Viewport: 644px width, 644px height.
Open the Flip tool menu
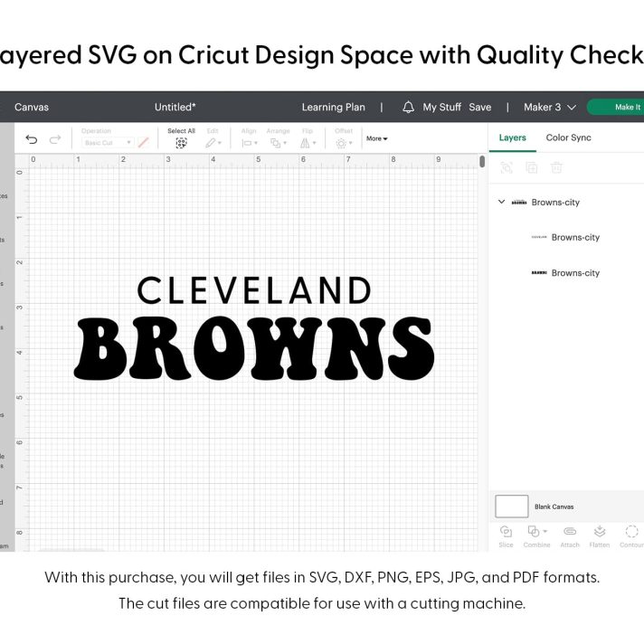pos(308,143)
